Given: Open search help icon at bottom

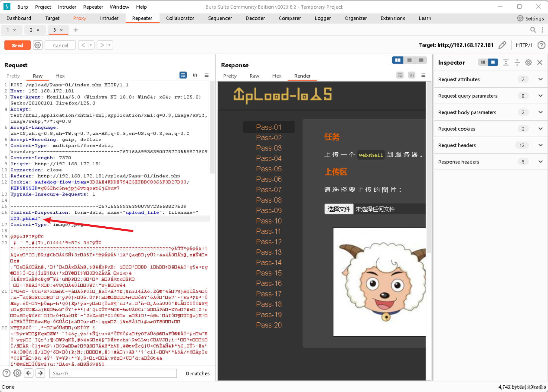Looking at the screenshot, I should [6, 373].
